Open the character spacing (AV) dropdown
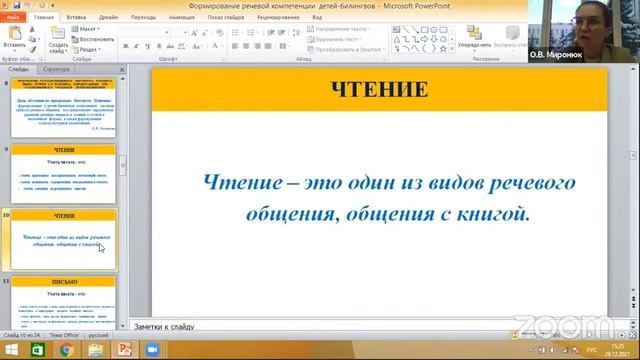 182,46
